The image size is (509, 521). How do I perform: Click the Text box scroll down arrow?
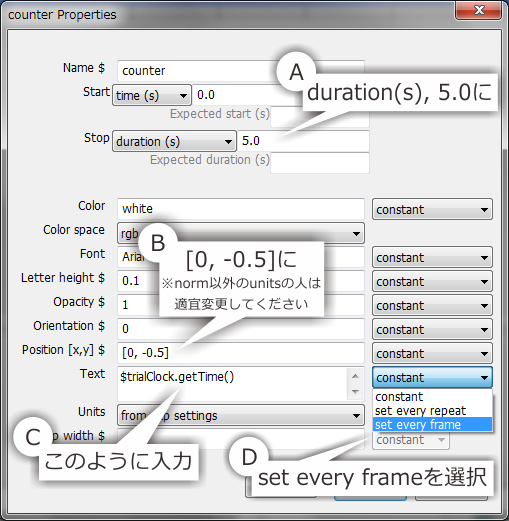[355, 392]
